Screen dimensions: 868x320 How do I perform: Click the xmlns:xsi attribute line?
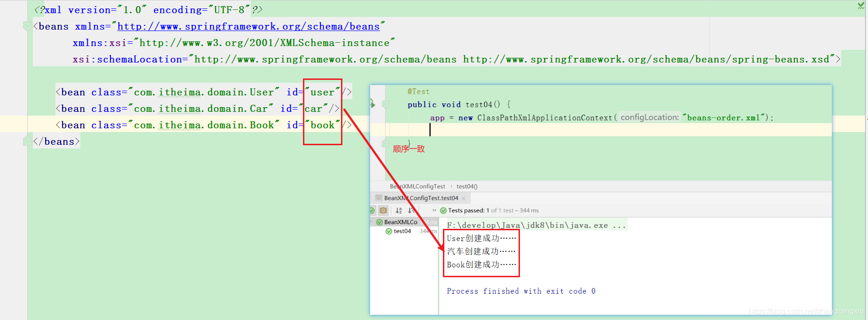[x=234, y=43]
